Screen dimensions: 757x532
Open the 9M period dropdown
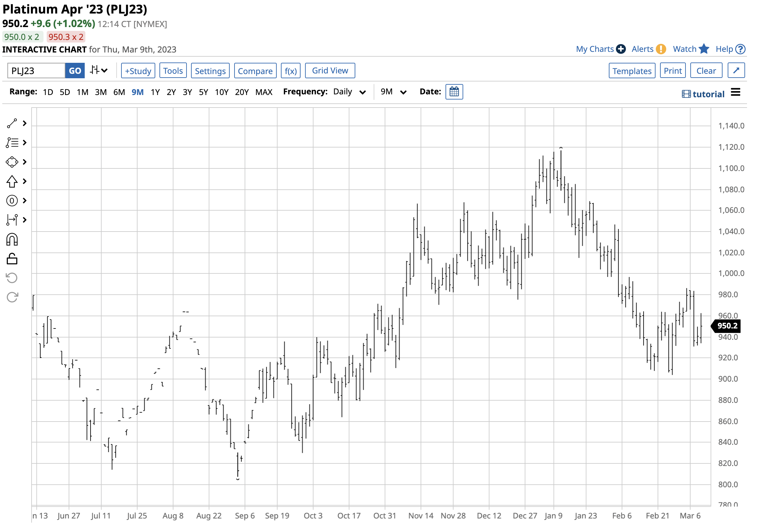click(394, 92)
